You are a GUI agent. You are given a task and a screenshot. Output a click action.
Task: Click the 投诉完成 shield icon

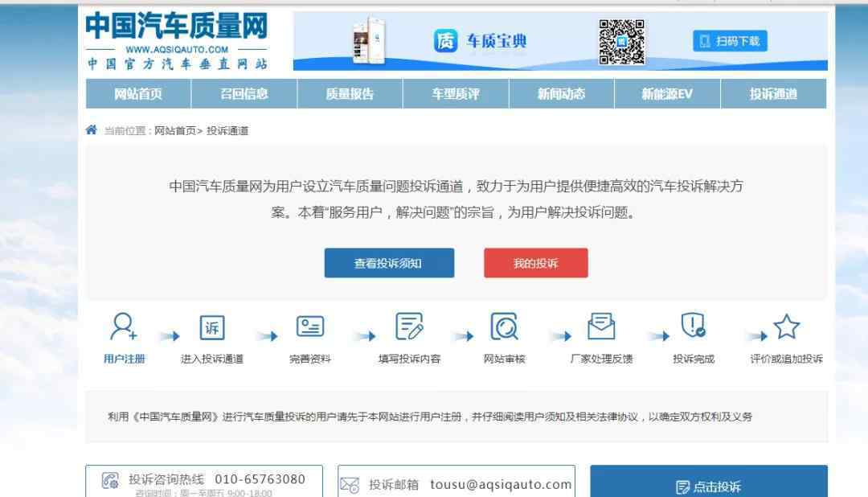693,325
